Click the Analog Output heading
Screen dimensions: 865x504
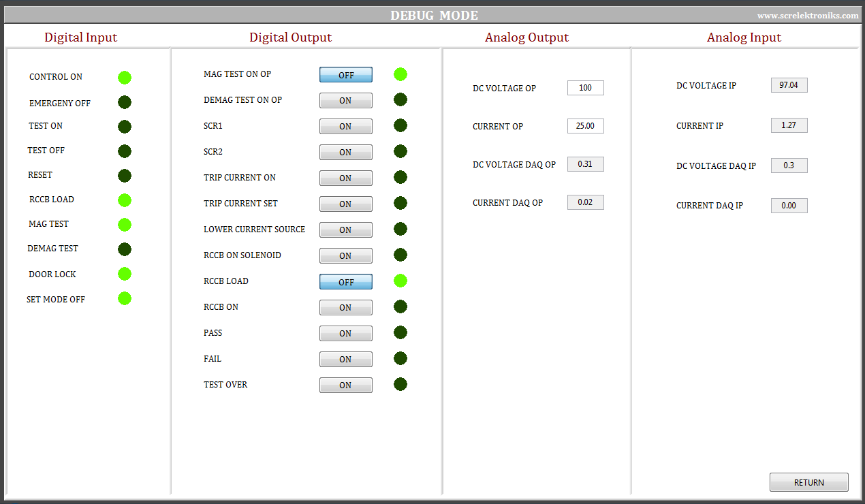tap(527, 37)
